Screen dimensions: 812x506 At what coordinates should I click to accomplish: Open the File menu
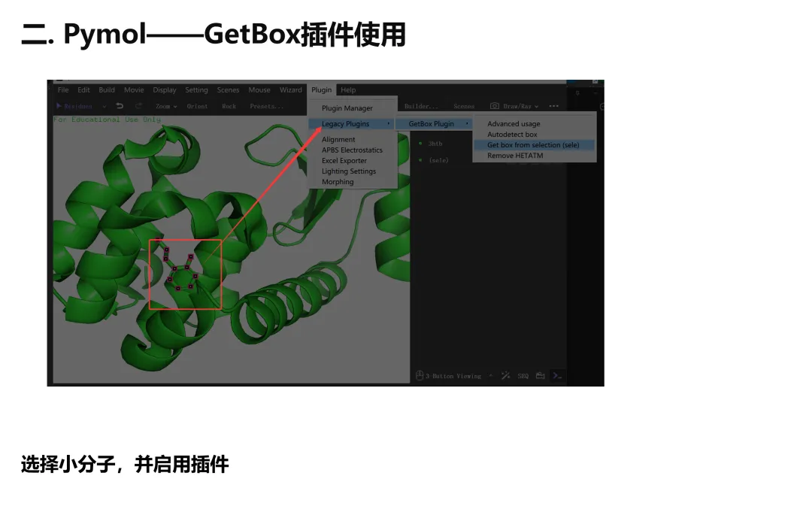coord(63,90)
